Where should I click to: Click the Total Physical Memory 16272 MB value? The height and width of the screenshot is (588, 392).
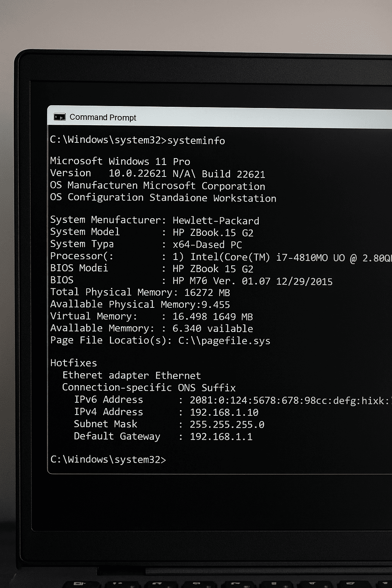click(x=207, y=293)
